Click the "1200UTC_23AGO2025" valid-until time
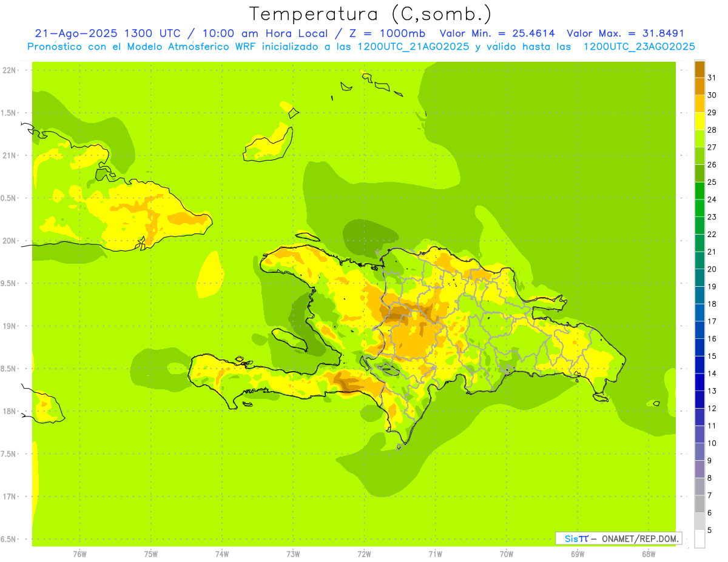 click(x=639, y=47)
